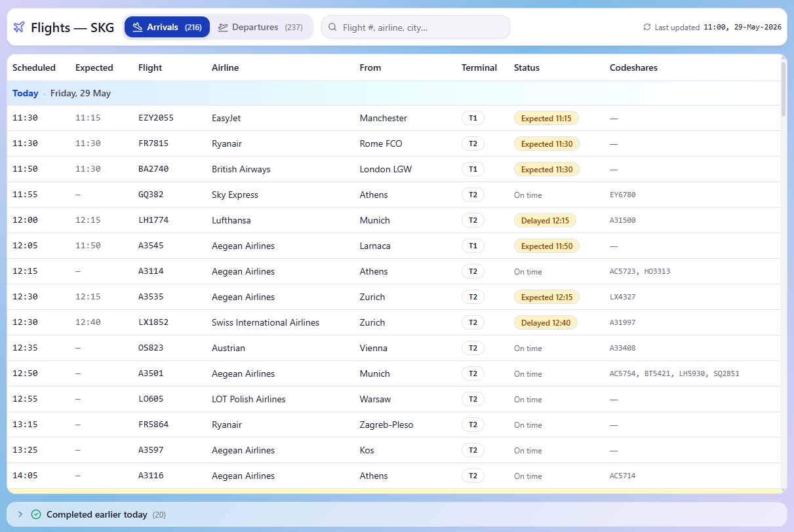Viewport: 794px width, 532px height.
Task: Click the Delayed 12:40 status badge
Action: 546,323
